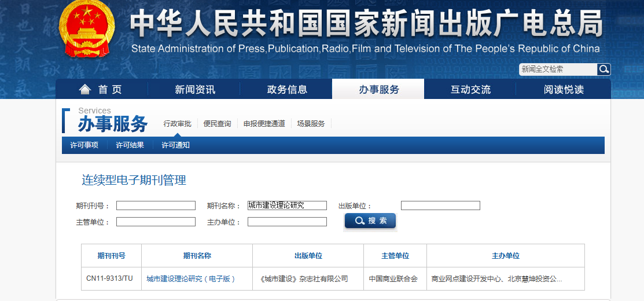Open the 许可通知 link
Viewport: 644px width, 301px height.
175,145
